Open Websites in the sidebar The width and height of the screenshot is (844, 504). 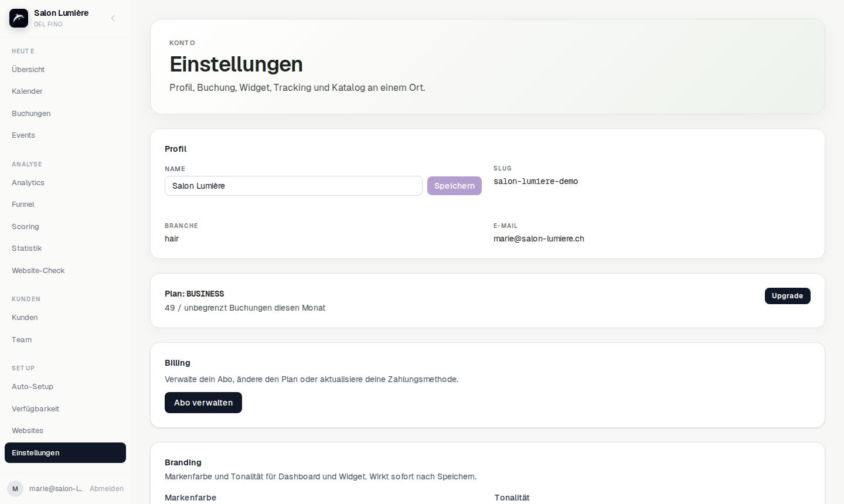65,431
